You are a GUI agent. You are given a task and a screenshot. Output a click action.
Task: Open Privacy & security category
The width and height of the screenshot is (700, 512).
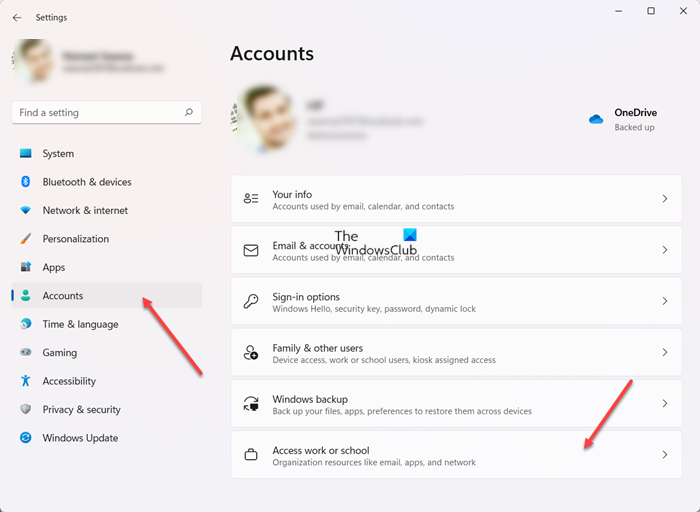pos(107,409)
